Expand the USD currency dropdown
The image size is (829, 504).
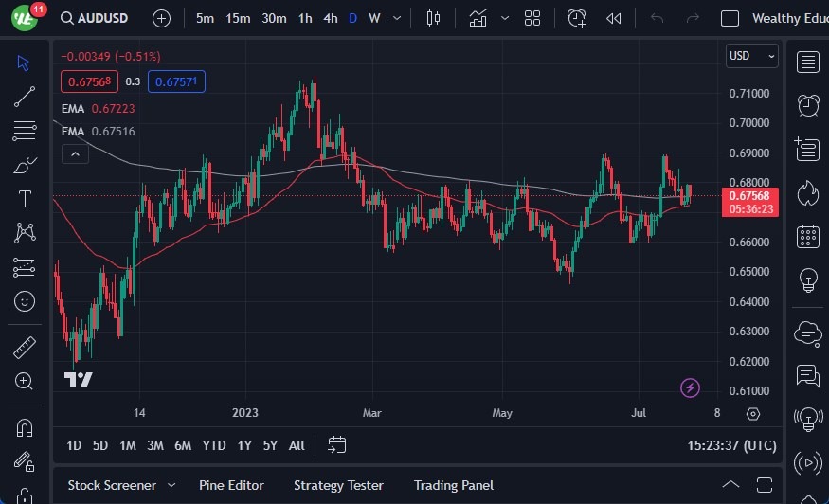click(751, 56)
